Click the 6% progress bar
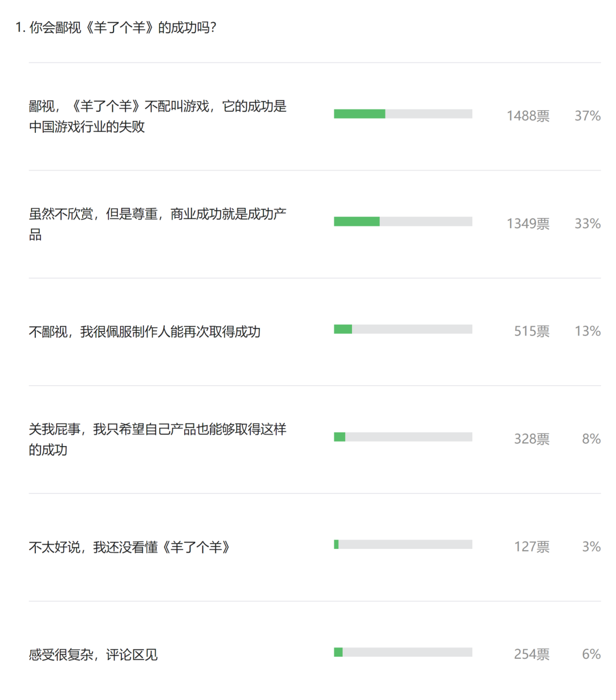The image size is (616, 700). (x=403, y=652)
